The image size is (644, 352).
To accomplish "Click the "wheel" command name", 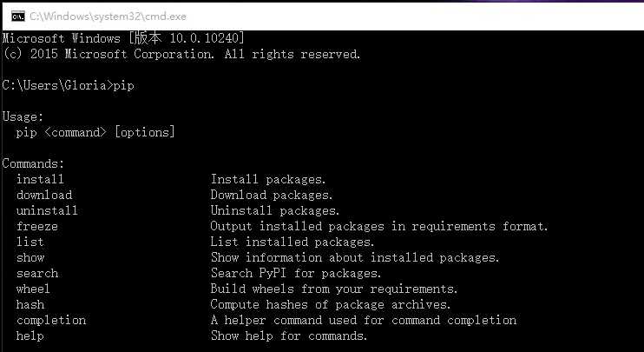I will [x=33, y=289].
